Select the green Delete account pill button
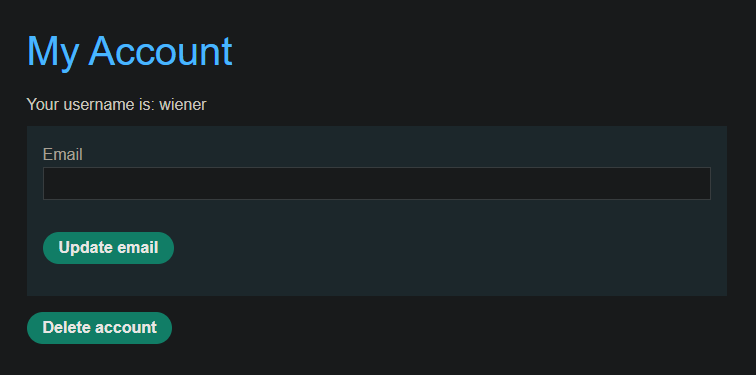Image resolution: width=756 pixels, height=375 pixels. tap(99, 328)
